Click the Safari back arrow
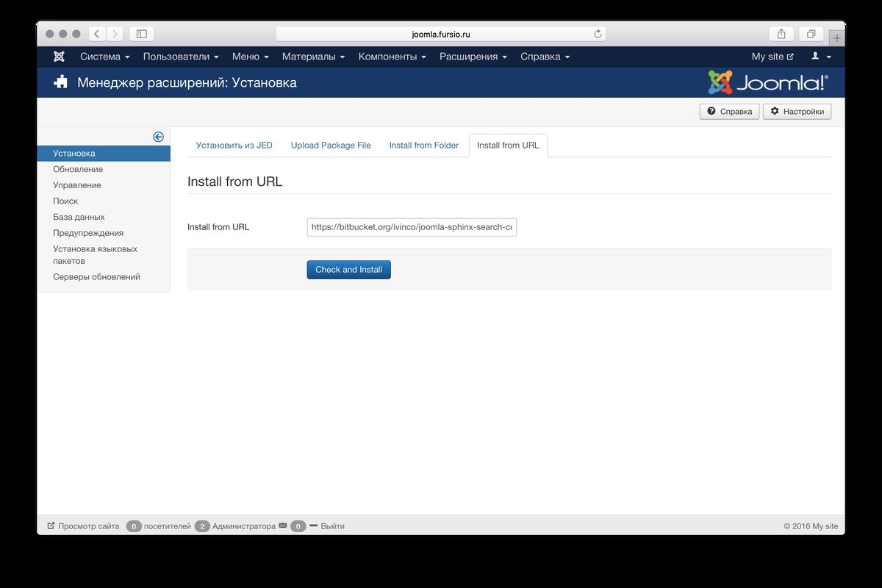The height and width of the screenshot is (588, 882). (98, 34)
